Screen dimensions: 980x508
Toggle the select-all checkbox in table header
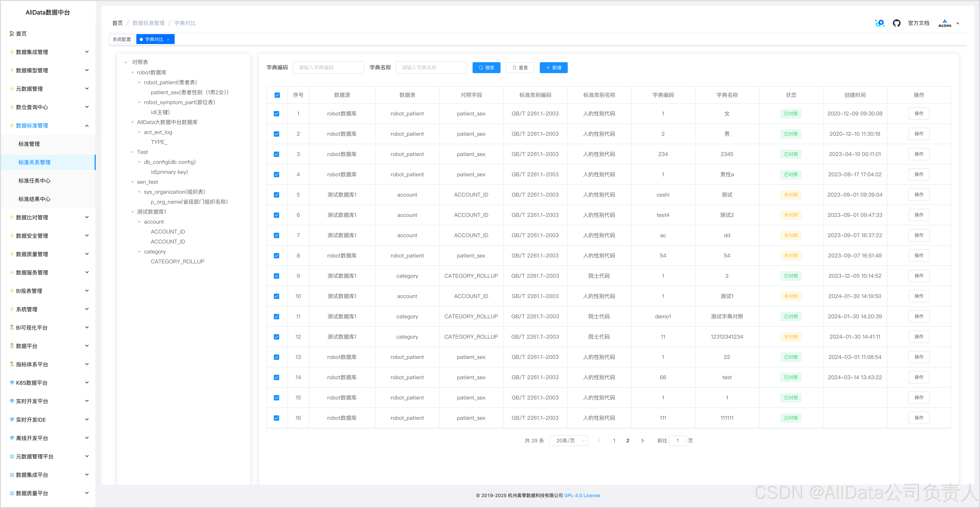click(x=277, y=95)
